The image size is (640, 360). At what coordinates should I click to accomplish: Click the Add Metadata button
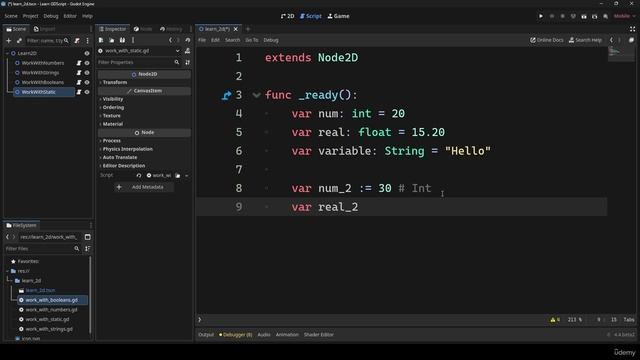click(144, 187)
